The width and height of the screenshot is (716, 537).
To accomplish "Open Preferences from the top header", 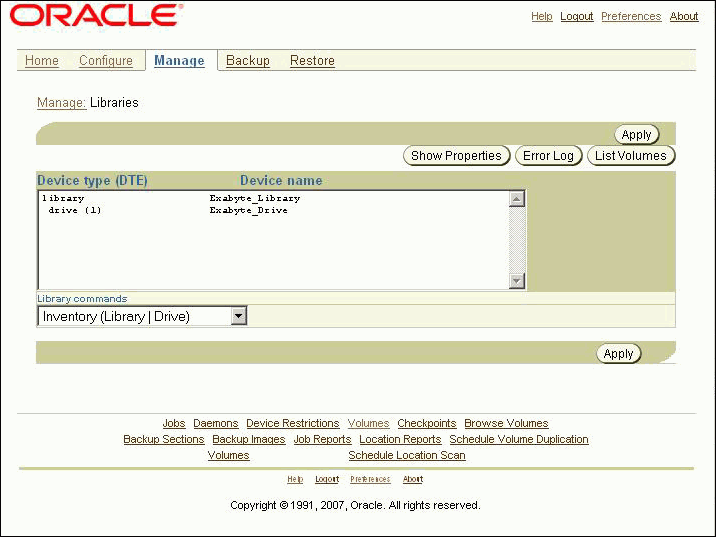I will 631,16.
